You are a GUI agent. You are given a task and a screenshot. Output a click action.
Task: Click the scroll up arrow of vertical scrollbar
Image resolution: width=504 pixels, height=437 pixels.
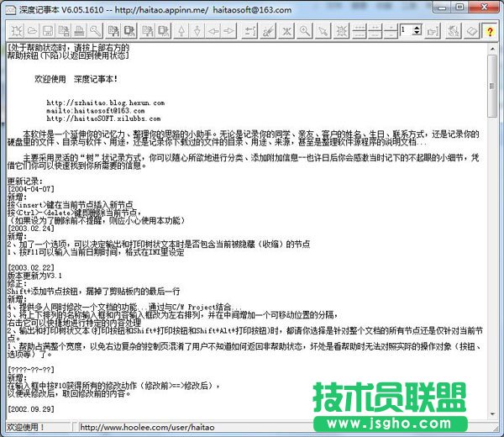point(494,48)
